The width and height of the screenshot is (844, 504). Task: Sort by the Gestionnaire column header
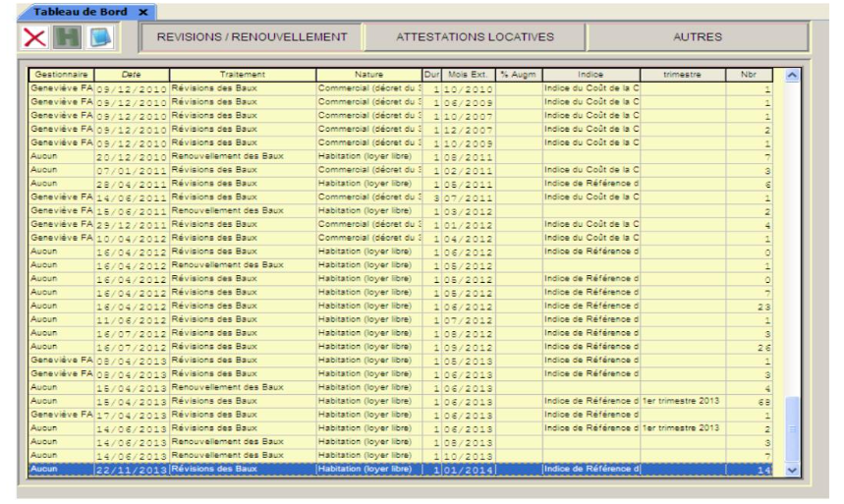pyautogui.click(x=62, y=74)
